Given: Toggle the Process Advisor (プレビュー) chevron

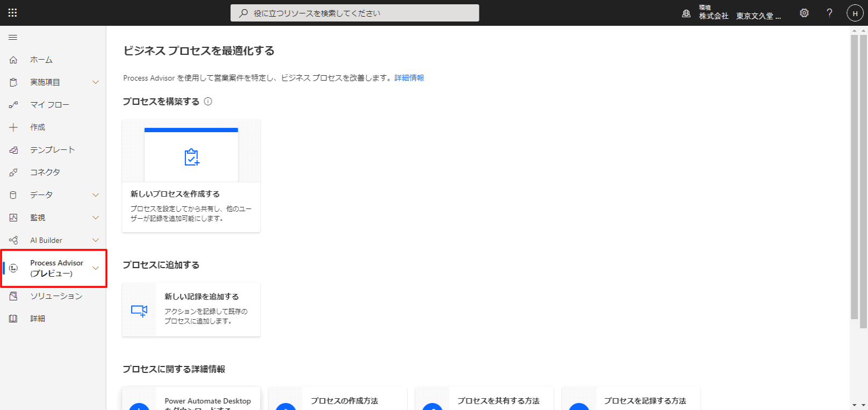Looking at the screenshot, I should point(96,268).
